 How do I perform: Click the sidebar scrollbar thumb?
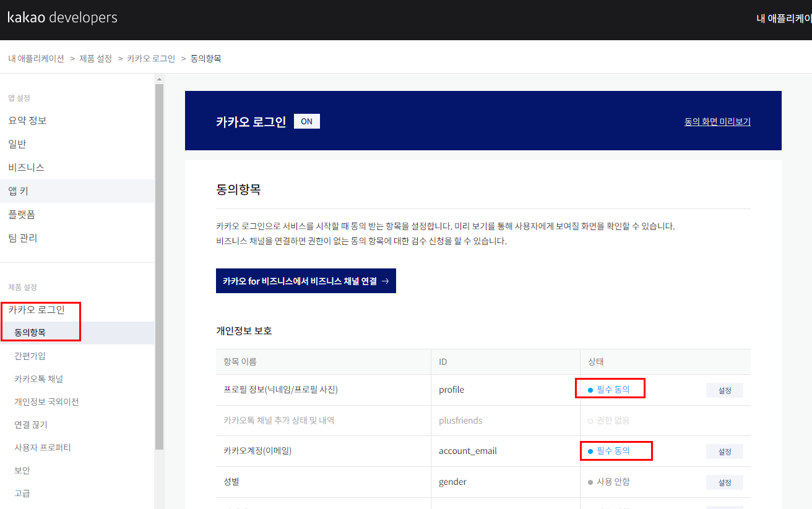click(x=159, y=266)
